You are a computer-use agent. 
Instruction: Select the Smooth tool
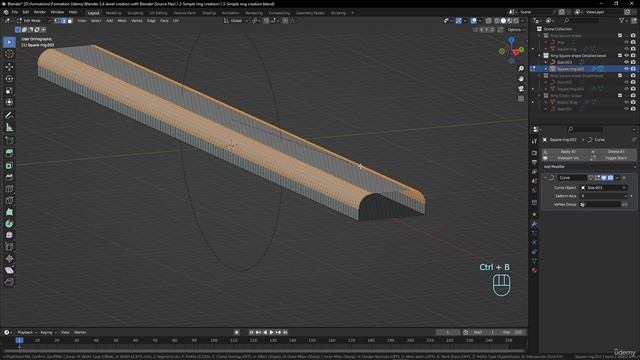(9, 236)
